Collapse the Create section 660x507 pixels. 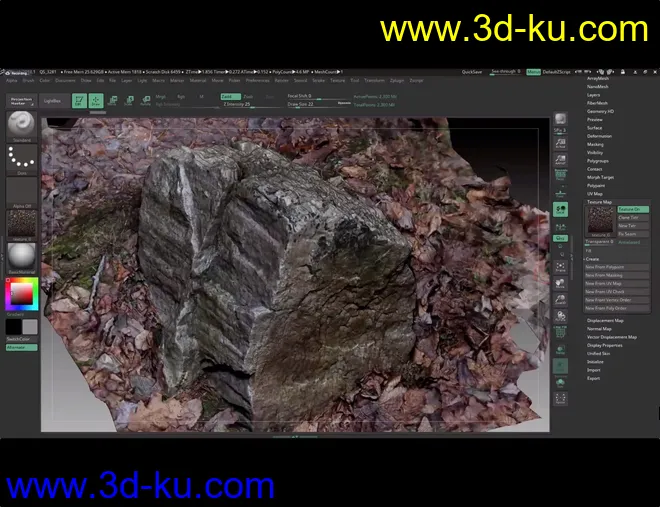(x=592, y=259)
